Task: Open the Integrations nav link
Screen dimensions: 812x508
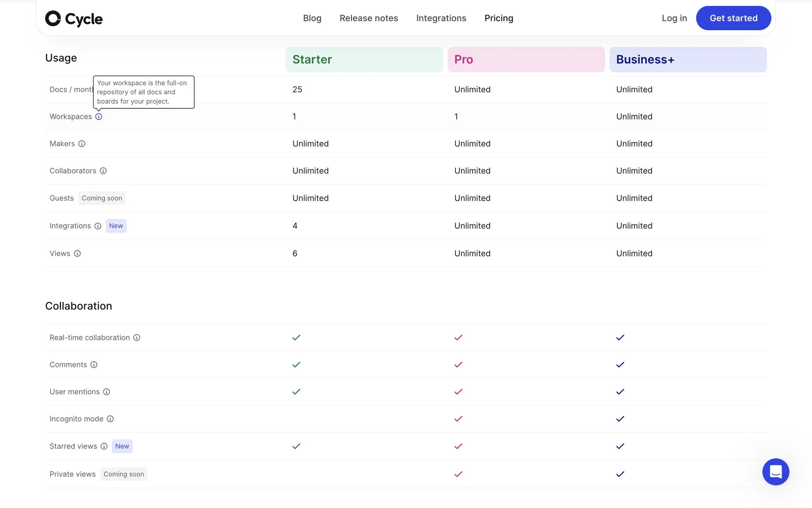Action: [x=441, y=18]
